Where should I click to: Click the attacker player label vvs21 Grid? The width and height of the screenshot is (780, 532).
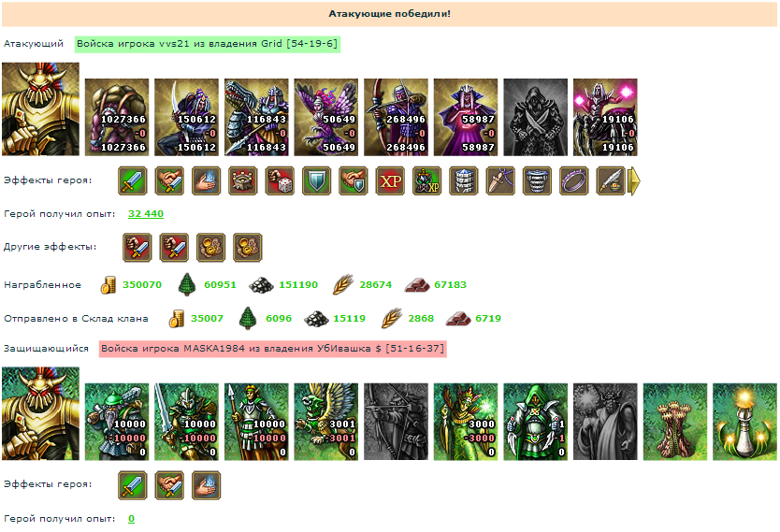click(x=208, y=44)
